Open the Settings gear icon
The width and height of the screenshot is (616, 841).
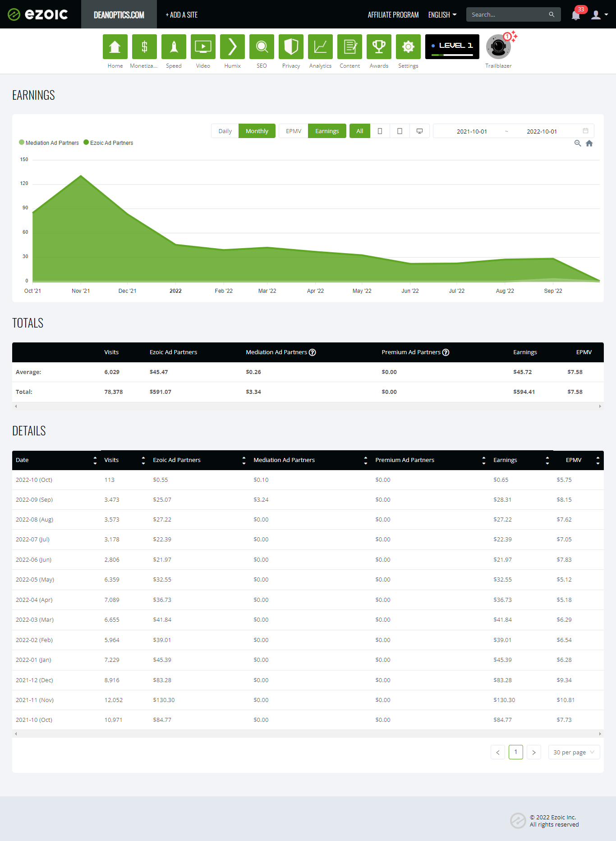(408, 47)
